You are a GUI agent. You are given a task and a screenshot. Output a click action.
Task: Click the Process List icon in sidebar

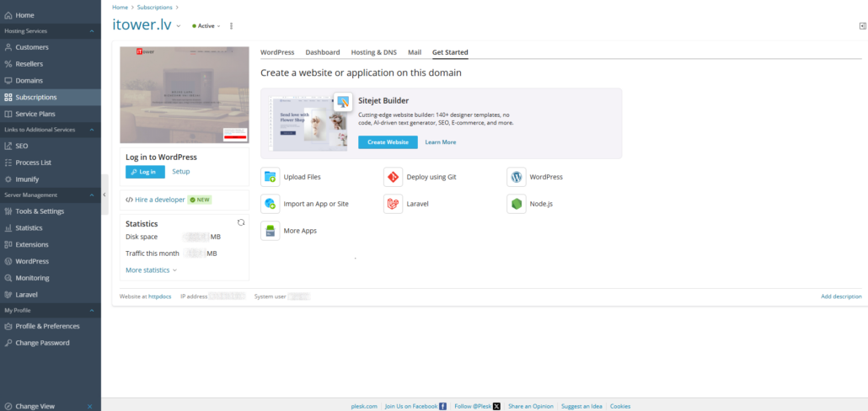point(8,163)
